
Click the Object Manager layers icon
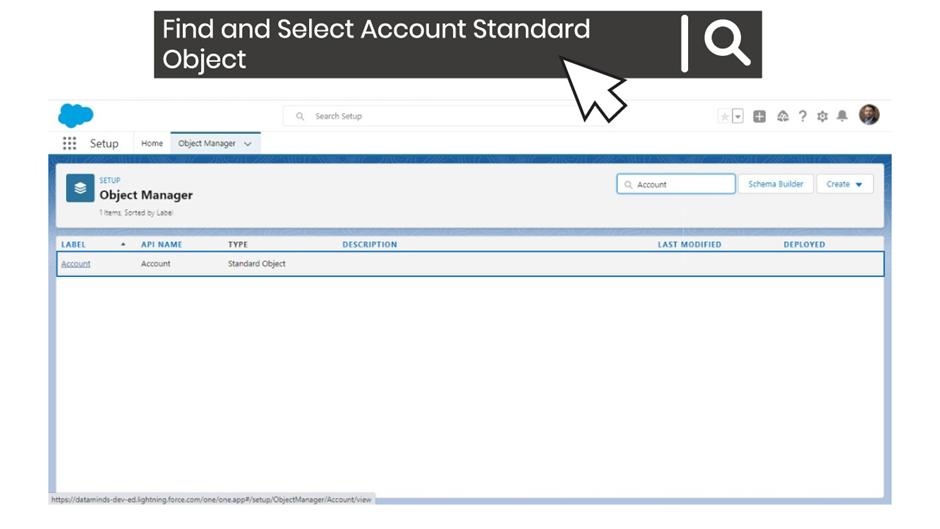80,188
